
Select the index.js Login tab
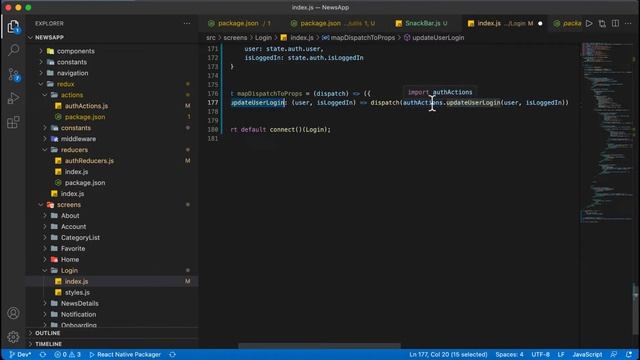[501, 23]
